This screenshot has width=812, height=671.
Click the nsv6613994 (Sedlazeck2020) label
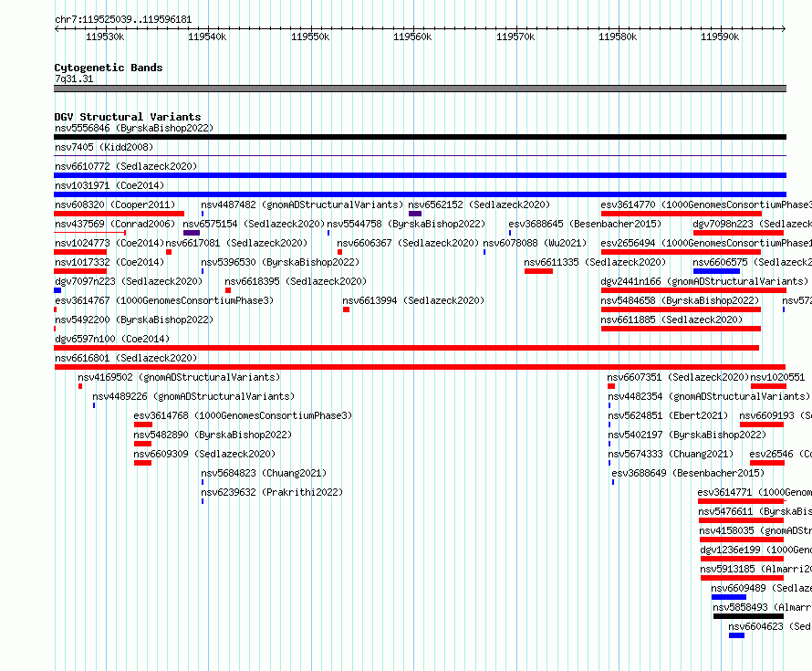(413, 300)
